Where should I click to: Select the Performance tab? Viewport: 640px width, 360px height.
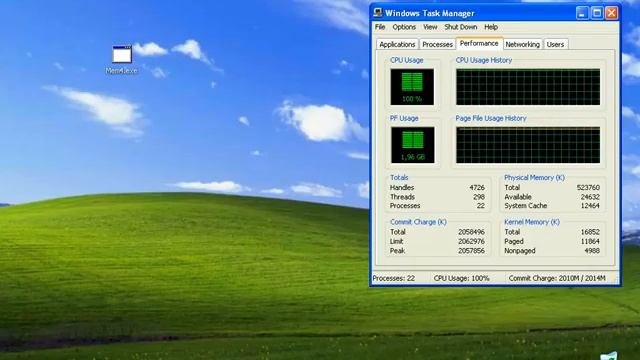(x=479, y=43)
